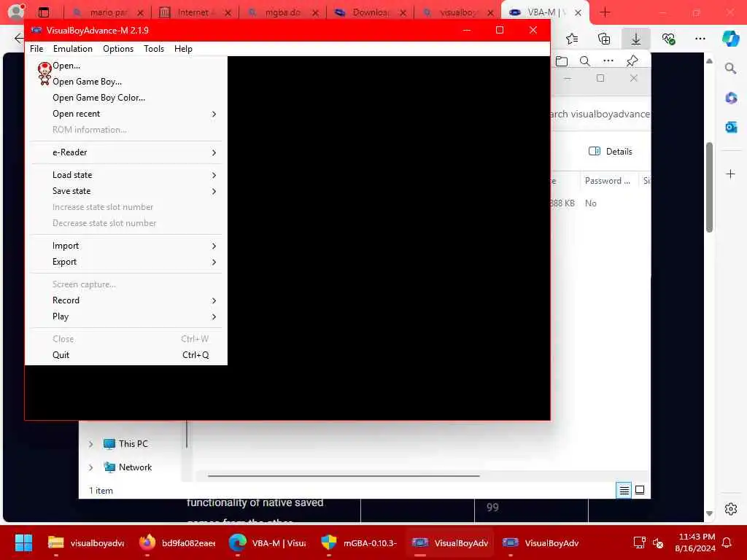The height and width of the screenshot is (560, 747).
Task: Close the VBA-M browser tab
Action: coord(578,13)
